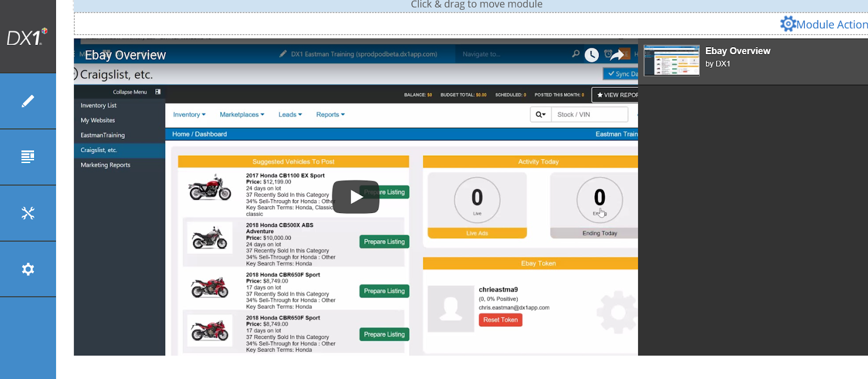Image resolution: width=868 pixels, height=379 pixels.
Task: Click the magnifier icon beside Navigate to
Action: [x=576, y=54]
